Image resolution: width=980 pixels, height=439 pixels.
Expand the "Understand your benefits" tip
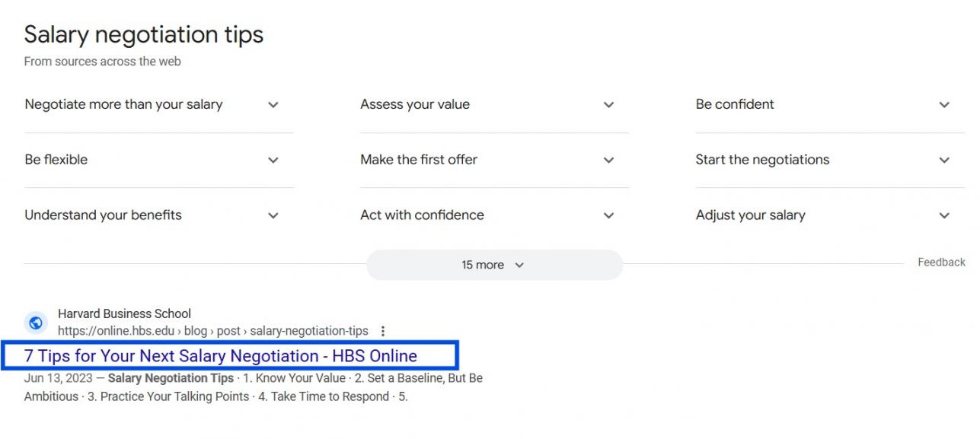coord(104,215)
